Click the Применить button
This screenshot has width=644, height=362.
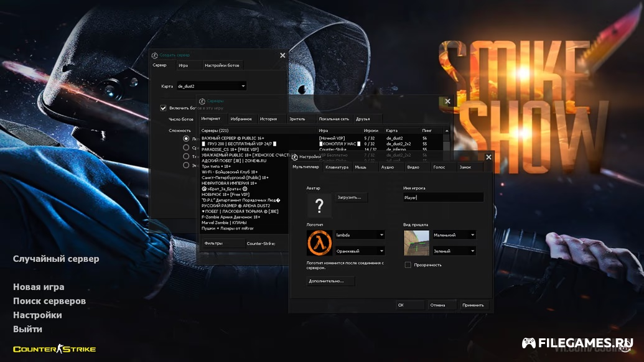(474, 305)
